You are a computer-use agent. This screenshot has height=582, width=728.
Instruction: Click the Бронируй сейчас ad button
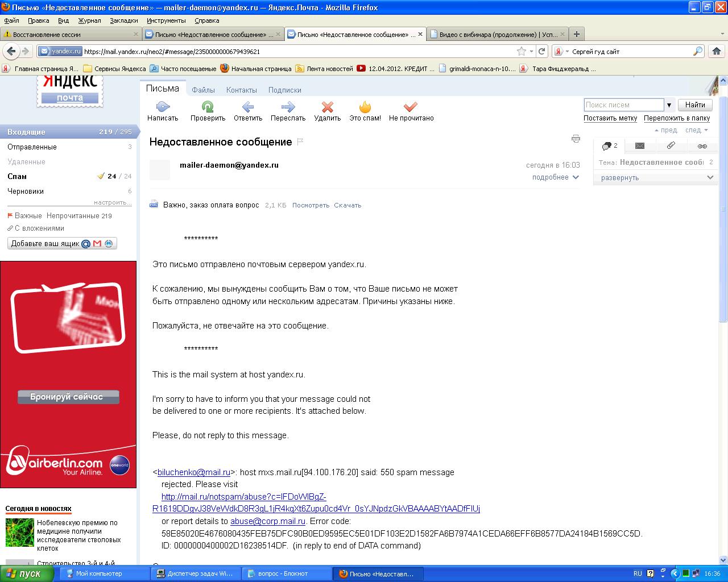point(67,397)
